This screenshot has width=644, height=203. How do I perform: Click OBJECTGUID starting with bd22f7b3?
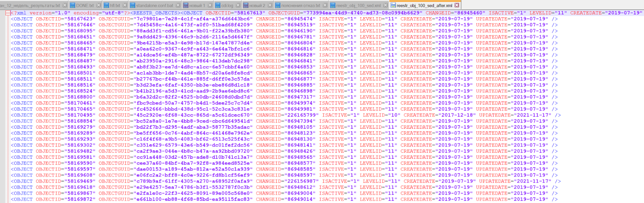point(193,127)
